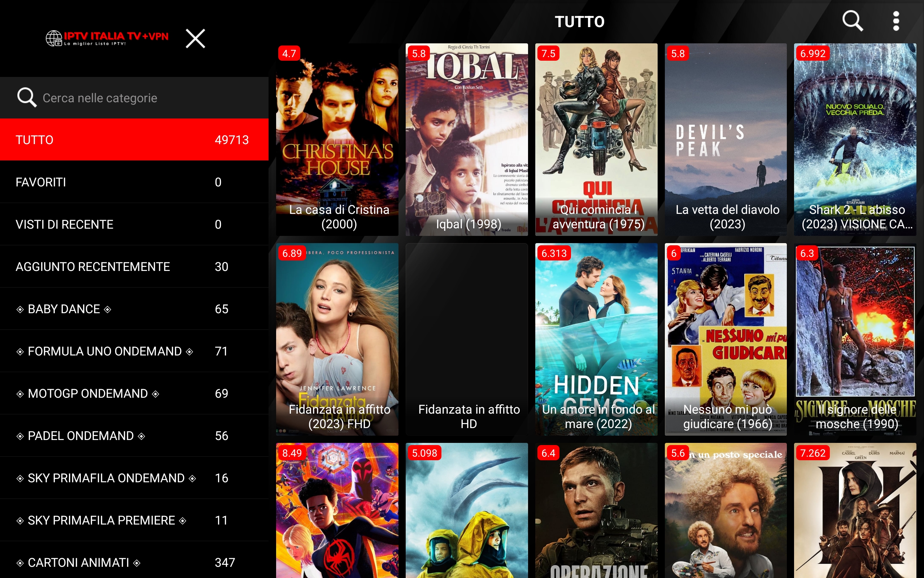Close the categories side panel
The height and width of the screenshot is (578, 924).
coord(196,38)
